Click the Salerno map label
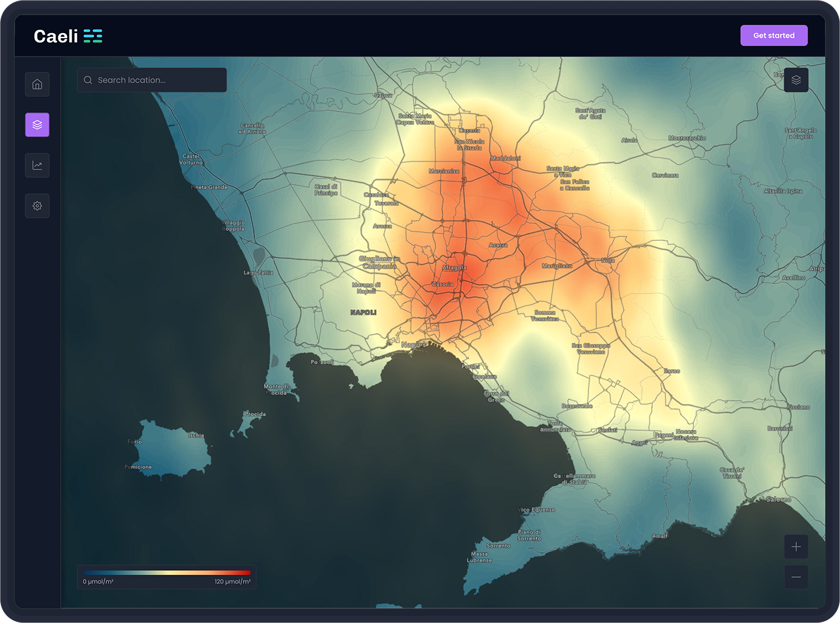Viewport: 840px width, 623px height. point(778,499)
